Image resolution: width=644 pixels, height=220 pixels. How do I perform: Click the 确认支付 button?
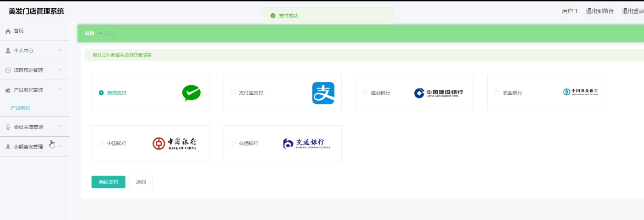[x=108, y=182]
